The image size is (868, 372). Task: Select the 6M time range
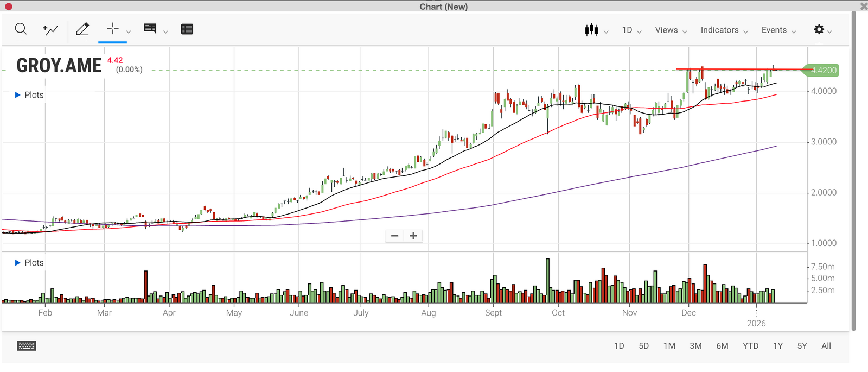(722, 346)
